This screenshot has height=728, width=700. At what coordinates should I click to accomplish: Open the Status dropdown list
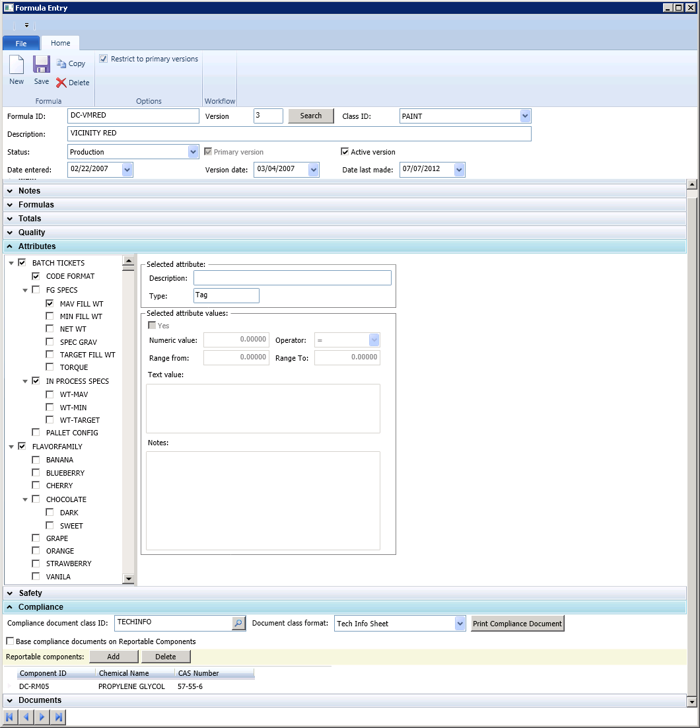[x=193, y=152]
